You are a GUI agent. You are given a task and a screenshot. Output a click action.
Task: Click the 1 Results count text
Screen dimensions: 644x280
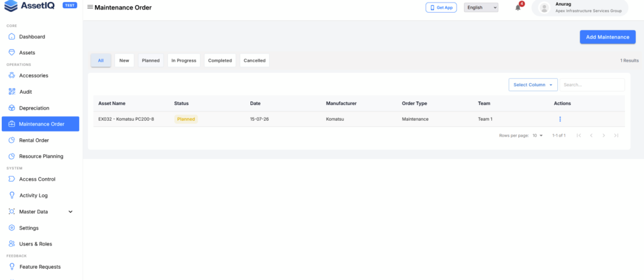point(629,60)
